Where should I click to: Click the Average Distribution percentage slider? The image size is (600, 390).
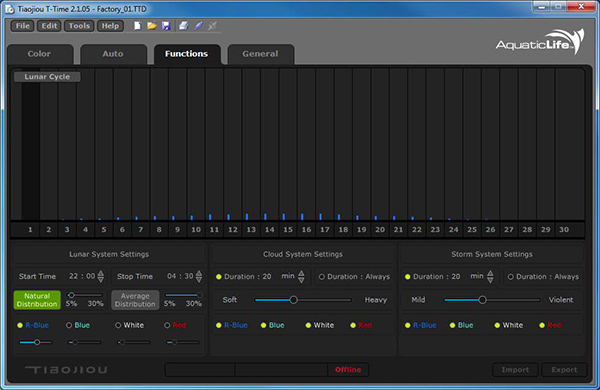183,295
